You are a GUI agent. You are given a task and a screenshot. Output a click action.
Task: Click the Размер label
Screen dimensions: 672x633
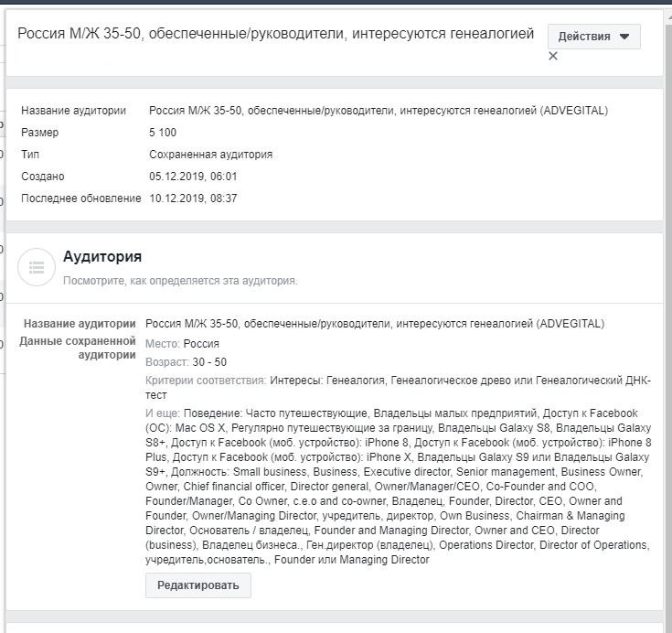click(39, 133)
